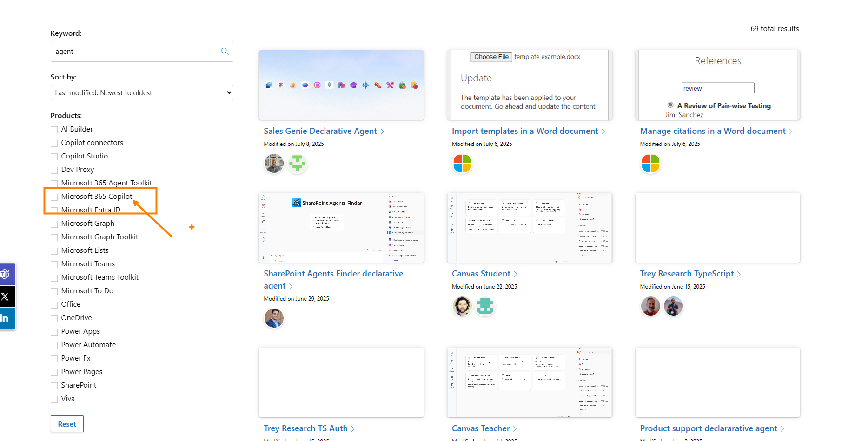Enable the Office product filter
868x441 pixels.
coord(54,305)
